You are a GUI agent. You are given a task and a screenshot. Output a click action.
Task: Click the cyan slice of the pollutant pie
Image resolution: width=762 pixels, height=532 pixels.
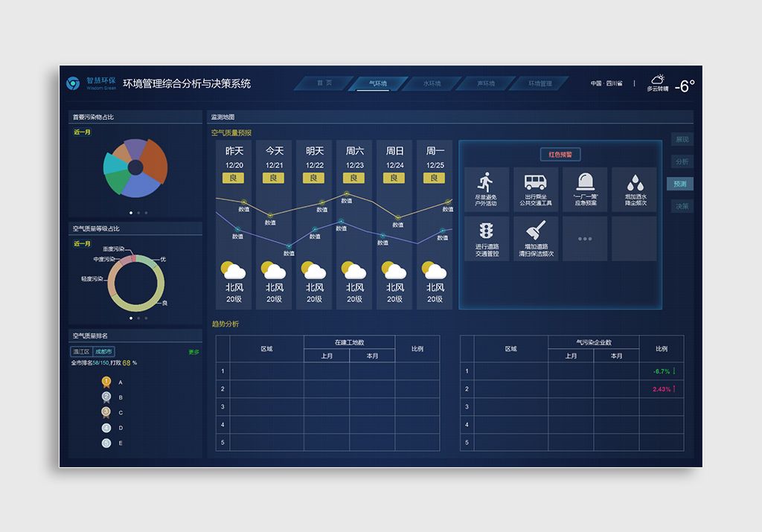point(115,164)
